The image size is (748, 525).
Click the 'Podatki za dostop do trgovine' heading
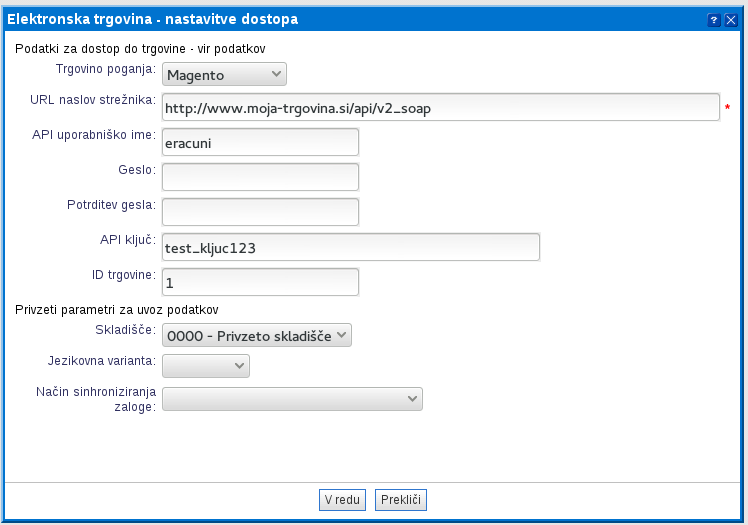(x=139, y=48)
